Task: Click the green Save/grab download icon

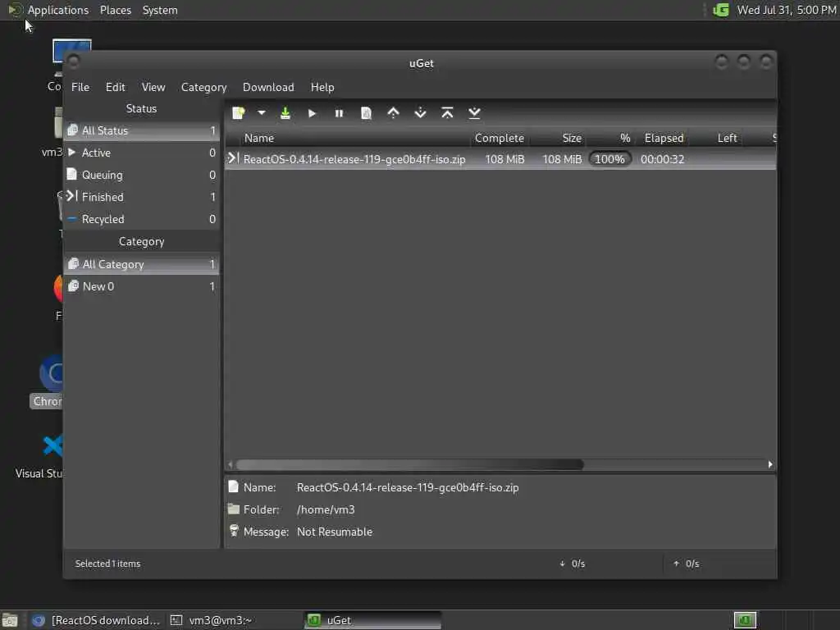Action: click(285, 113)
